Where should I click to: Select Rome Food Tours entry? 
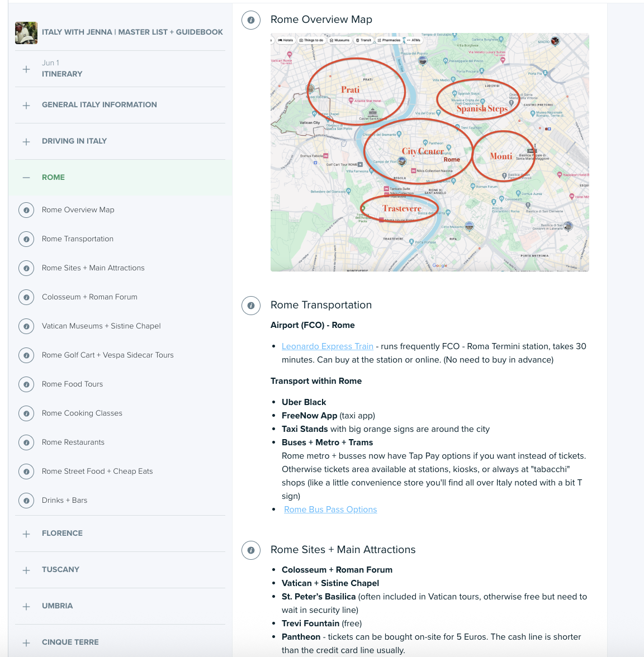click(x=72, y=384)
